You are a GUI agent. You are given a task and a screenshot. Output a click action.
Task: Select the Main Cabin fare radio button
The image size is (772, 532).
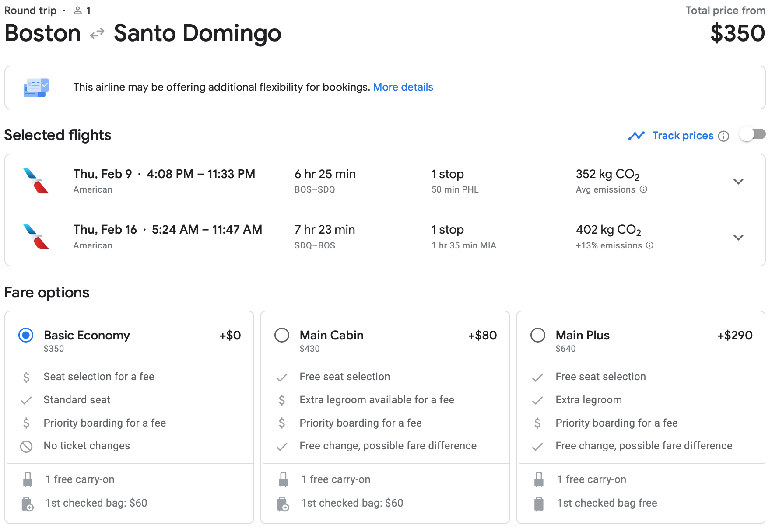coord(282,336)
